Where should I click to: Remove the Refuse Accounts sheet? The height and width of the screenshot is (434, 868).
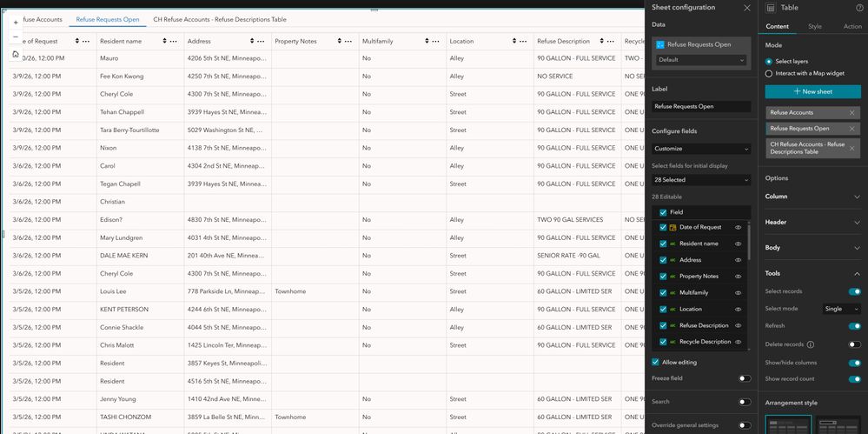[852, 112]
